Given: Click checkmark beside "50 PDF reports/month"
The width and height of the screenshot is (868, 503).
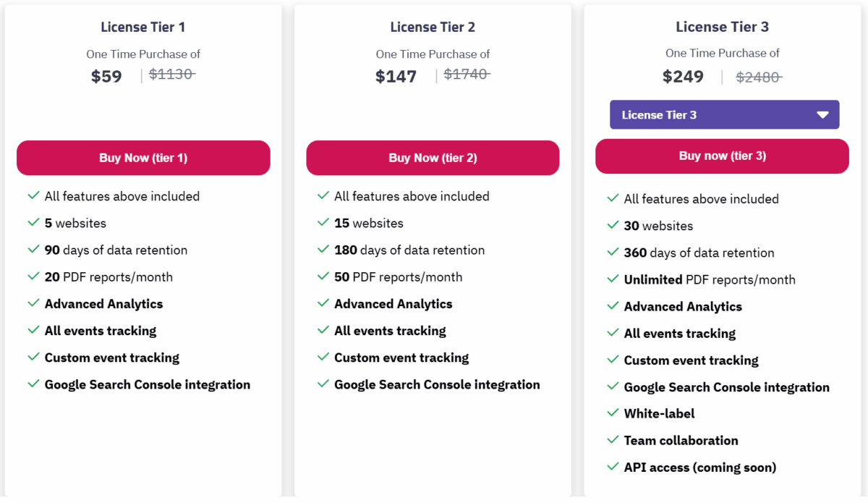Looking at the screenshot, I should pyautogui.click(x=323, y=276).
